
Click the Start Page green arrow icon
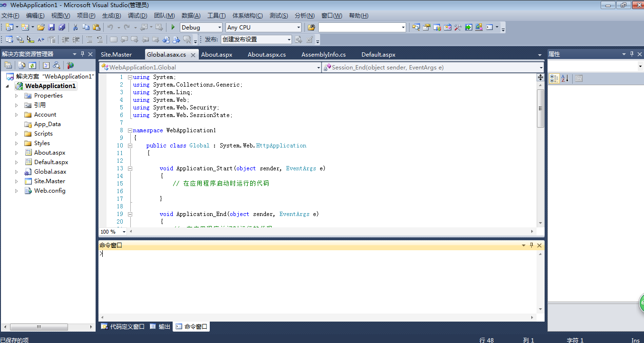point(468,27)
